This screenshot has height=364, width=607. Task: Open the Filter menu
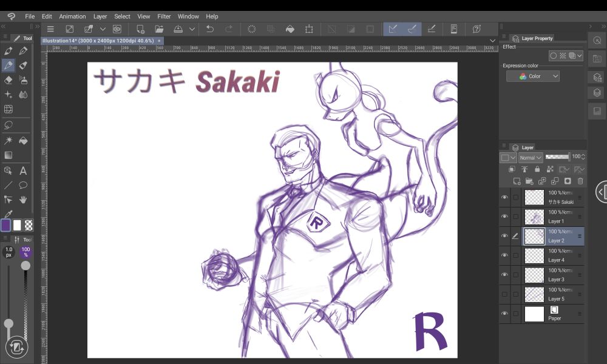[164, 16]
